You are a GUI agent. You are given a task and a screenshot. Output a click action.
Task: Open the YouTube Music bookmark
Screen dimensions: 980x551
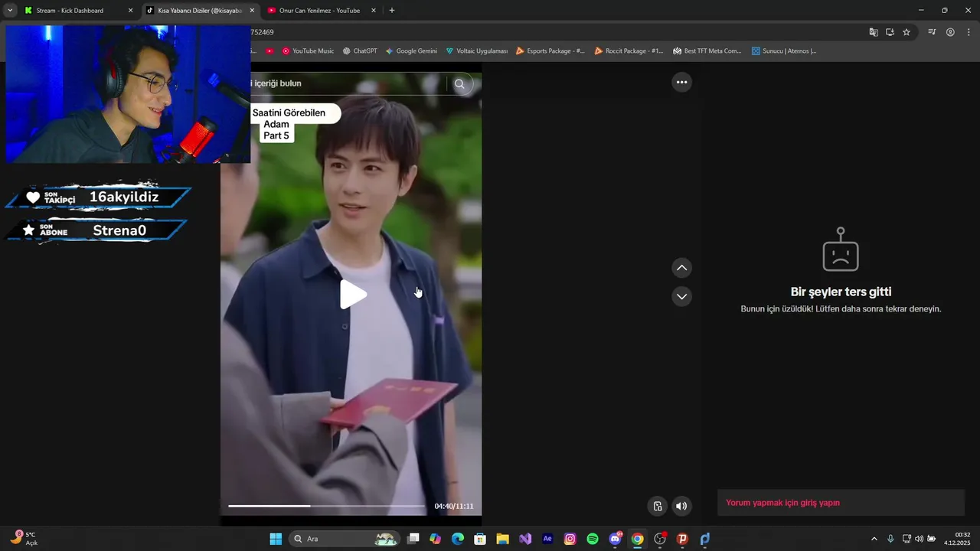click(308, 51)
